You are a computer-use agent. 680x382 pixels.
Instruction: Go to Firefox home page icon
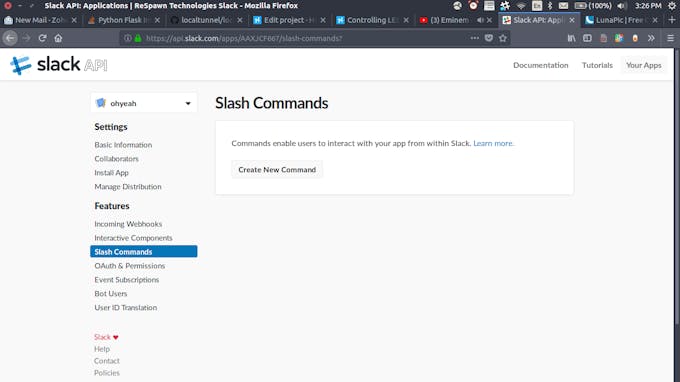coord(58,38)
